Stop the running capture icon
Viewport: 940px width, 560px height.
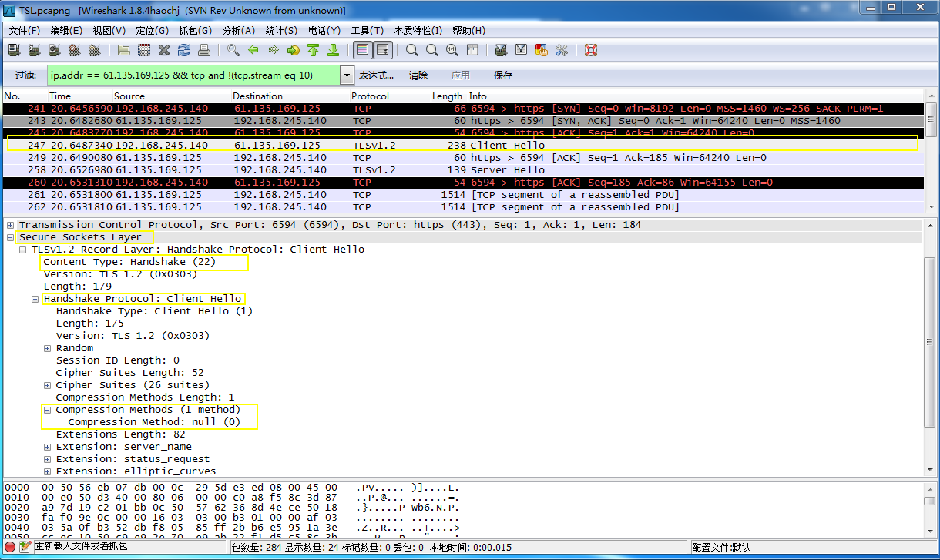coord(74,50)
